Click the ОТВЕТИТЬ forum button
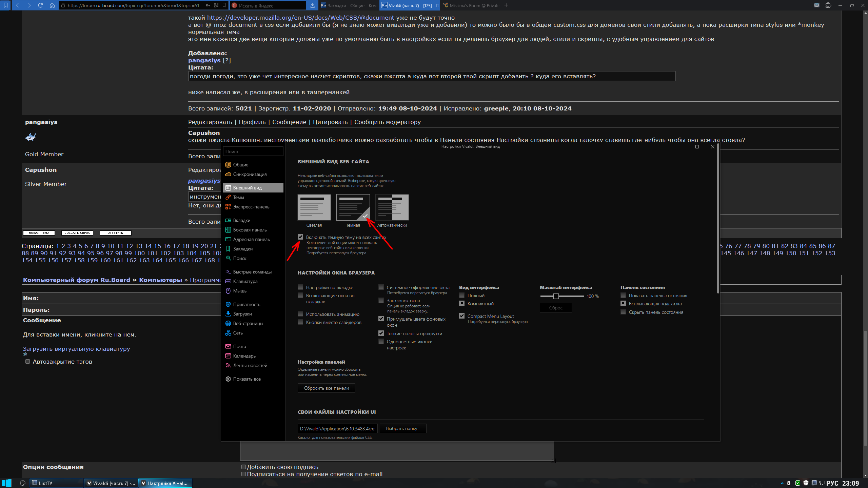 115,233
